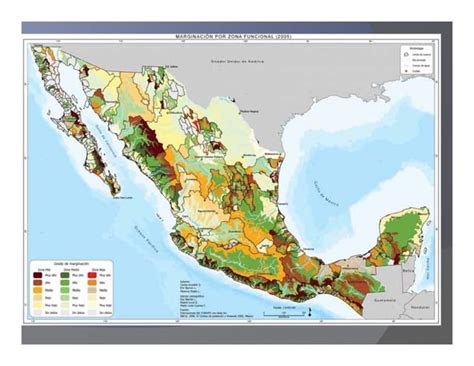Screen dimensions: 474x366
Task: Click the city dot symbol in Simbología
Action: click(406, 71)
